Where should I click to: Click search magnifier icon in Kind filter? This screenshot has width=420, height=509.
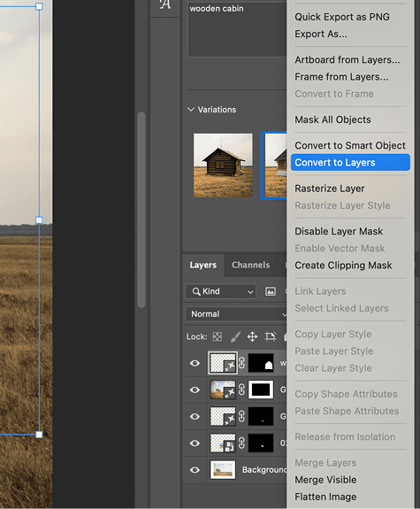pos(196,291)
